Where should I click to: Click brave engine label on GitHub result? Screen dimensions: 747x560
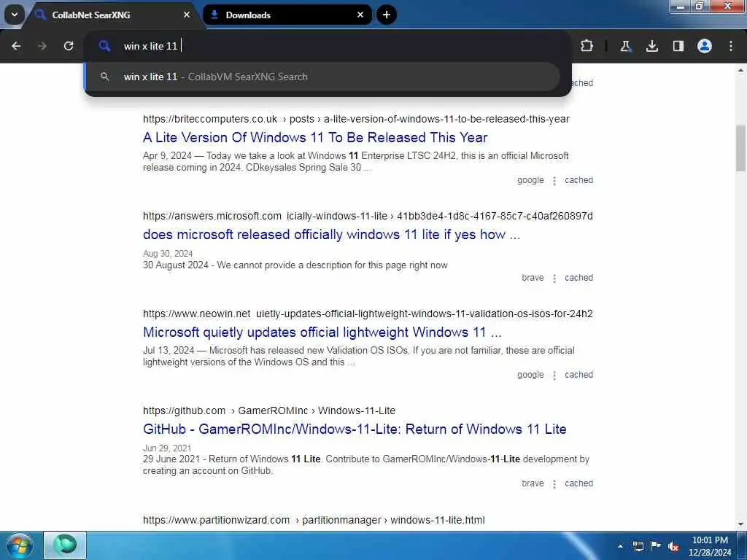533,483
